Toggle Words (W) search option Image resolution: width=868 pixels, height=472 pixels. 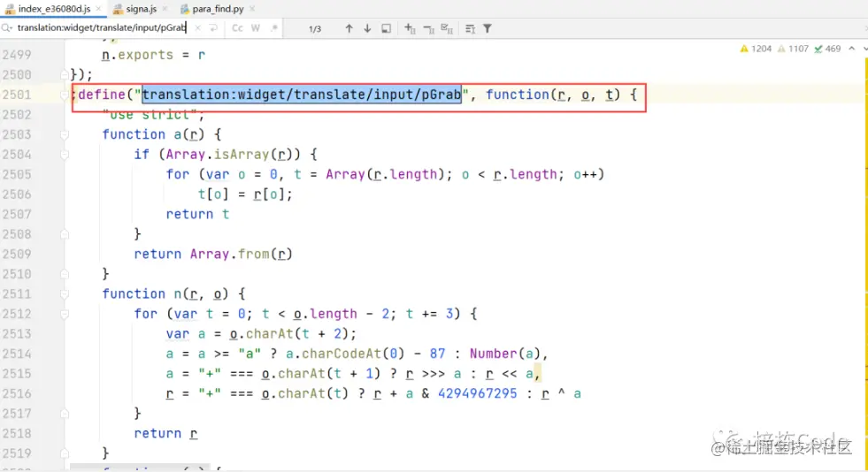point(255,27)
